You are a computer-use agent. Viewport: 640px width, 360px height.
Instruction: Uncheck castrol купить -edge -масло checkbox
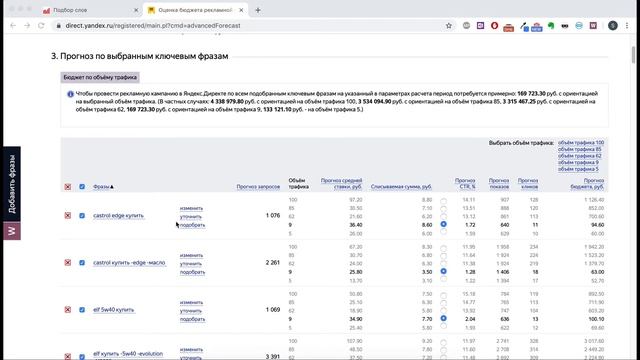[82, 262]
